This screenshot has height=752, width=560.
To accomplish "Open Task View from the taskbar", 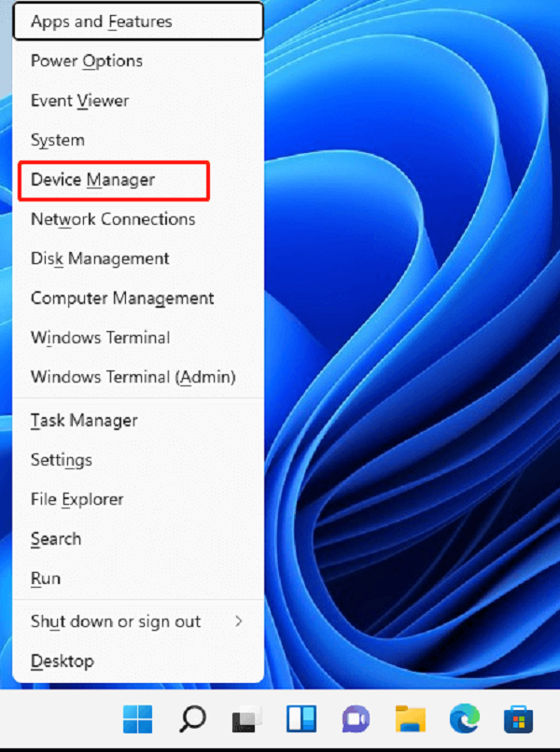I will [x=246, y=719].
